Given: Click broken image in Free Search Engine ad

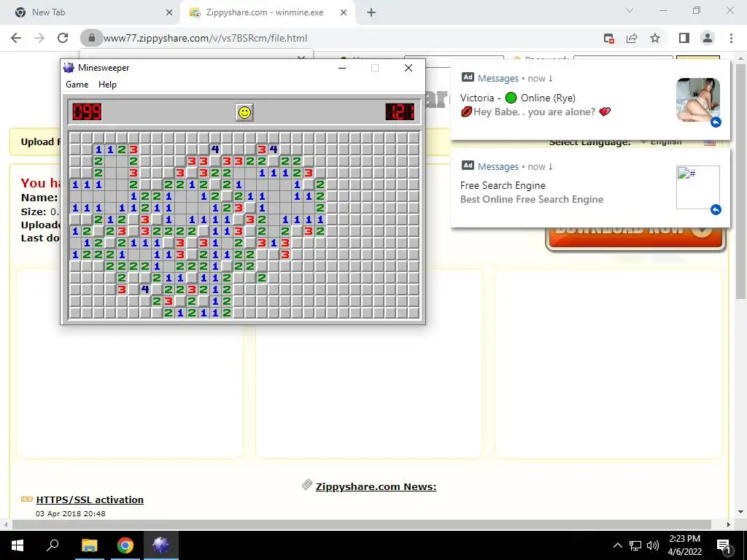Looking at the screenshot, I should tap(698, 187).
